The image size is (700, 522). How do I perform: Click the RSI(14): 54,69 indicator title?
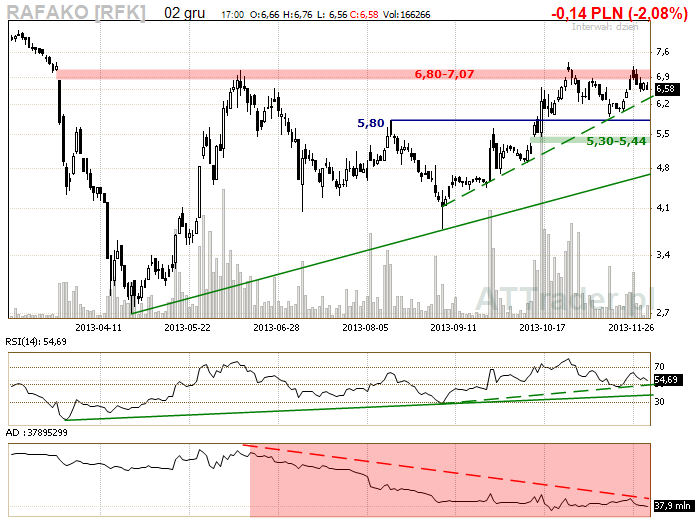36,342
